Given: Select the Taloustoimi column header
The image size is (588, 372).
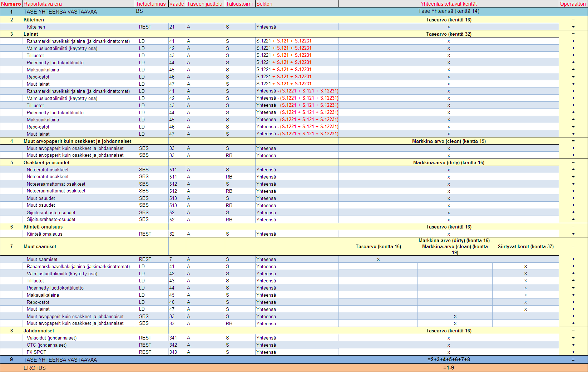Looking at the screenshot, I should [240, 4].
